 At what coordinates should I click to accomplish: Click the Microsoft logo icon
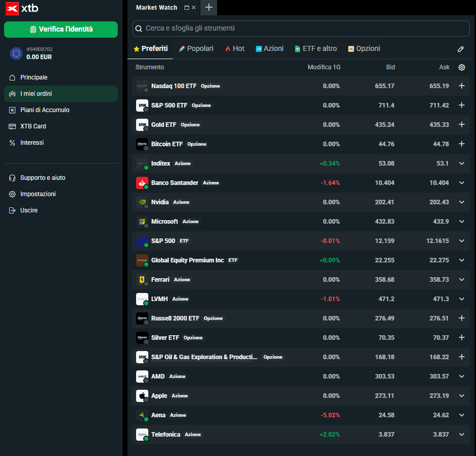[142, 222]
